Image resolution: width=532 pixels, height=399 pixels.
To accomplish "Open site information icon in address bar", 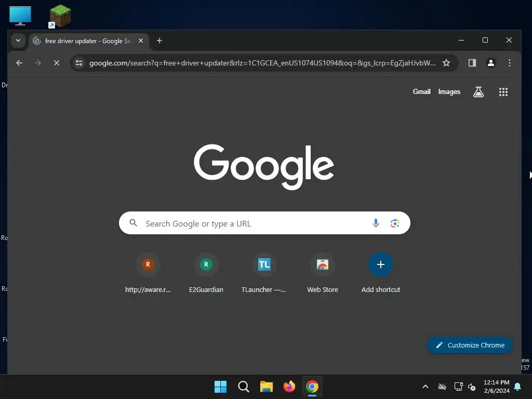I will [79, 63].
